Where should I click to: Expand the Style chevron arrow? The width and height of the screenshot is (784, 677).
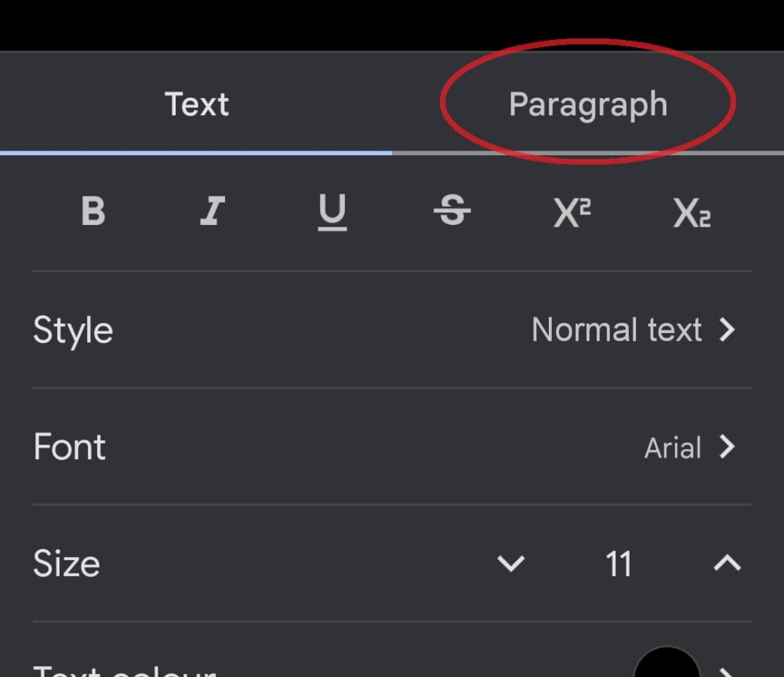coord(728,330)
